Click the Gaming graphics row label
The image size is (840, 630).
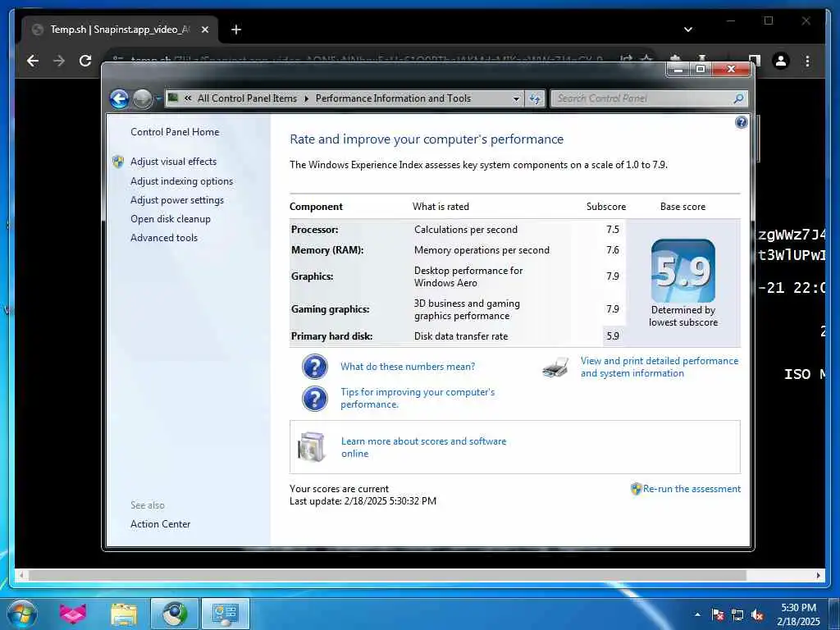pos(330,309)
